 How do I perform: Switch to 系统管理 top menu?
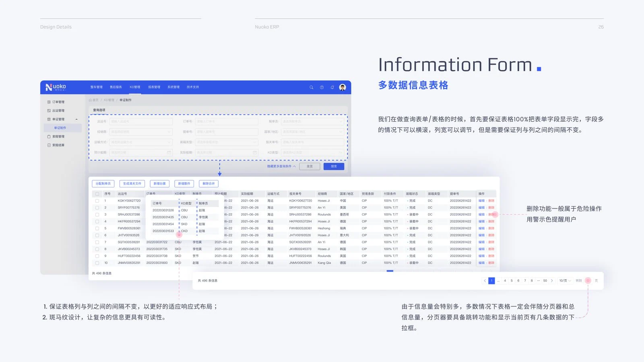173,87
